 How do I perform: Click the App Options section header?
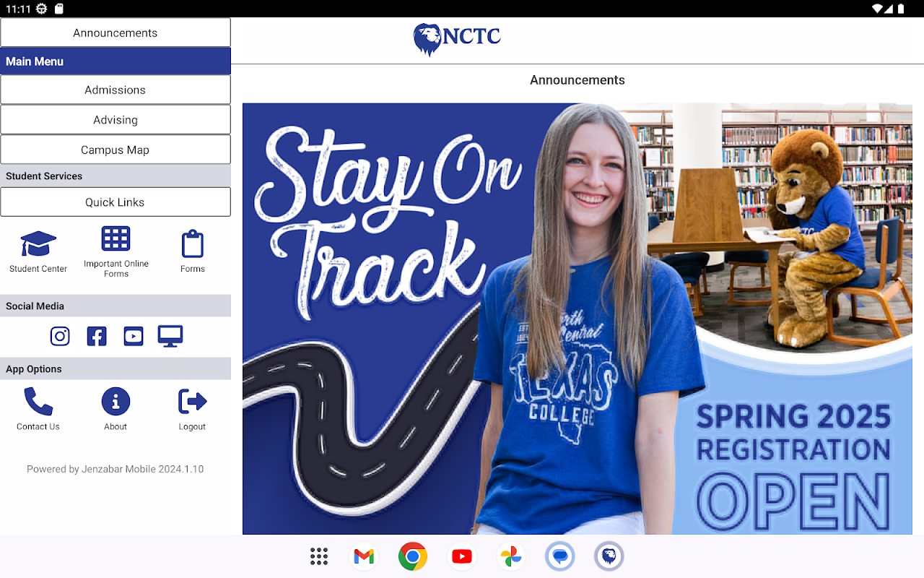tap(115, 368)
